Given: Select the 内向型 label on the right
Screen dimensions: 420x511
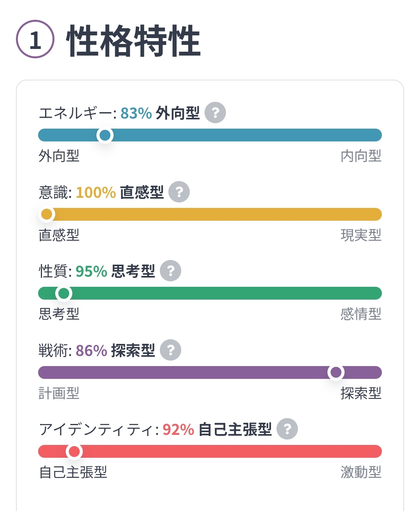Looking at the screenshot, I should [361, 156].
